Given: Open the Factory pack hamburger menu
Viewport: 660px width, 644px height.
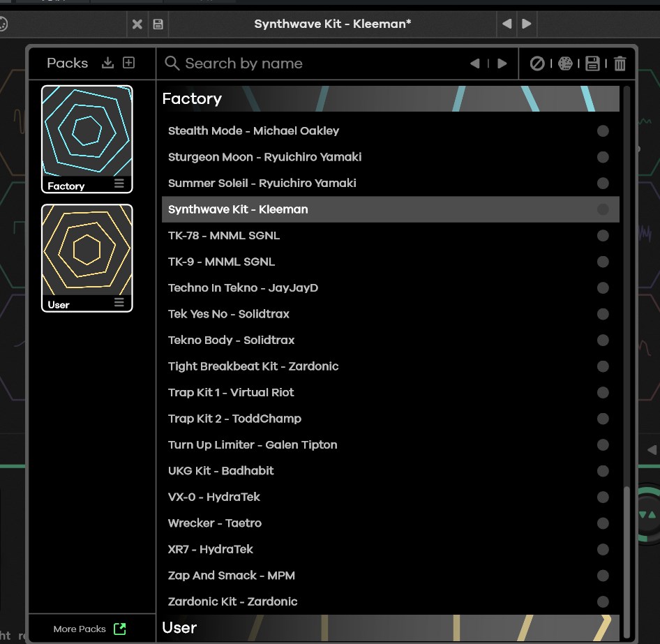Looking at the screenshot, I should (119, 184).
